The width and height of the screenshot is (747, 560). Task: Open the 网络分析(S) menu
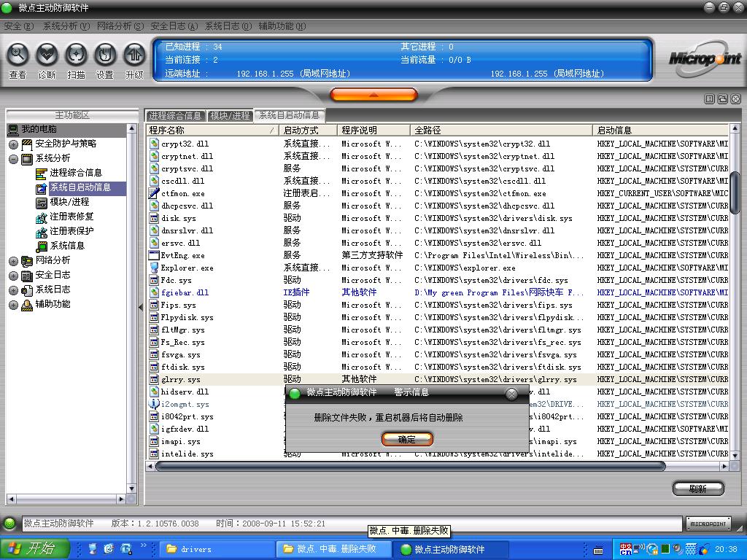[x=120, y=26]
